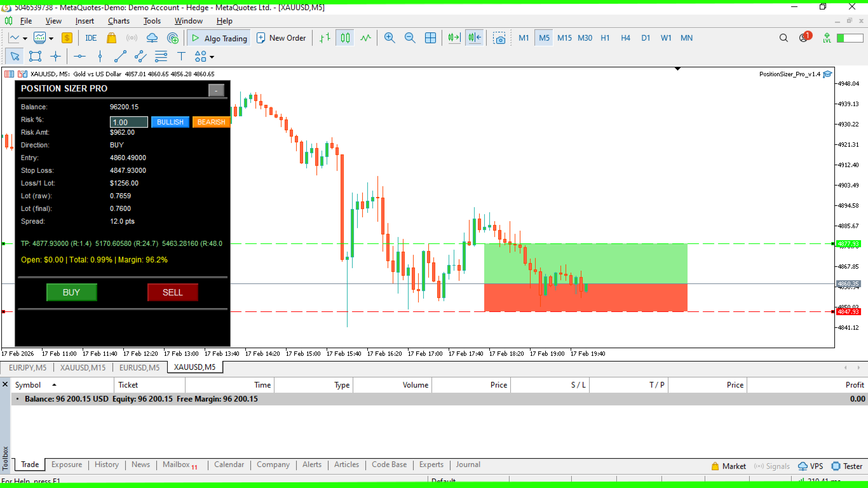Select the D1 timeframe

[646, 38]
